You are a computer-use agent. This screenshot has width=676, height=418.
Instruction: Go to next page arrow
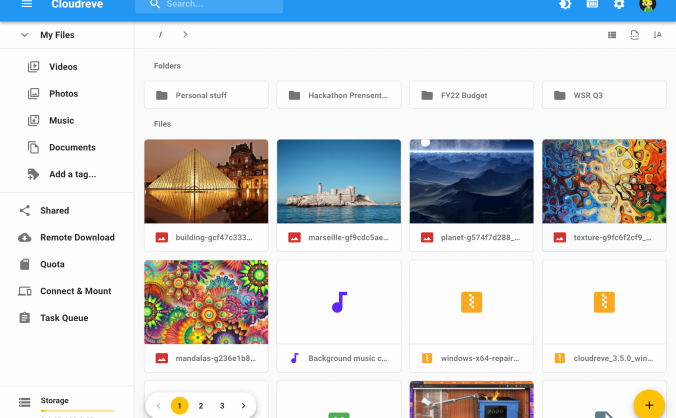tap(243, 406)
